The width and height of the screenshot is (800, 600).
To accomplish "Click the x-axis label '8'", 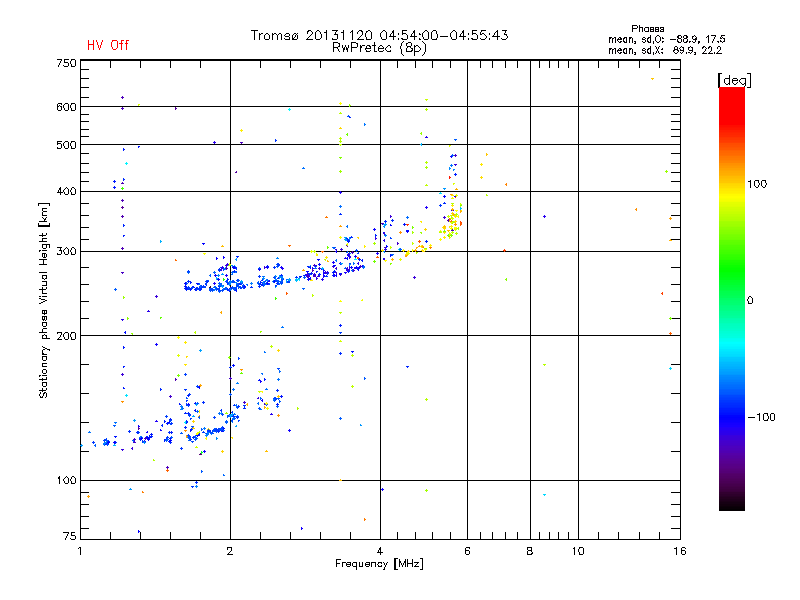I will tap(530, 551).
